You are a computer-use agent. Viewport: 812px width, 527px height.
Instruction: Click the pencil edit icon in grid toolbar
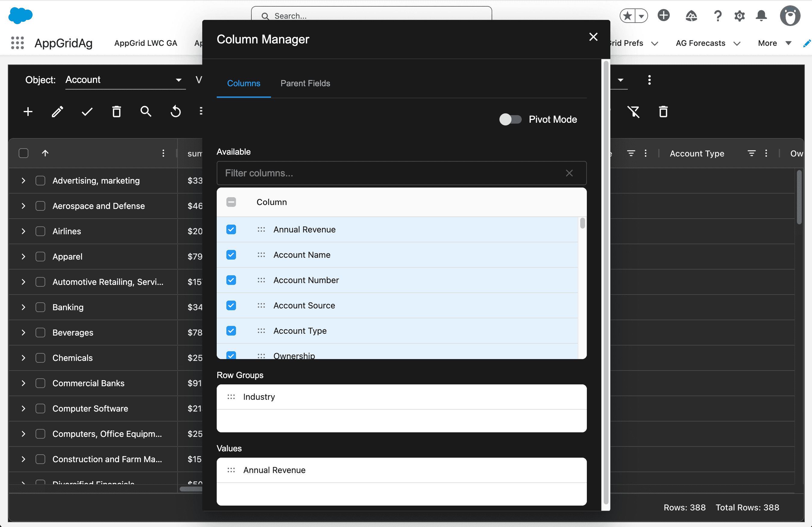[x=57, y=112]
